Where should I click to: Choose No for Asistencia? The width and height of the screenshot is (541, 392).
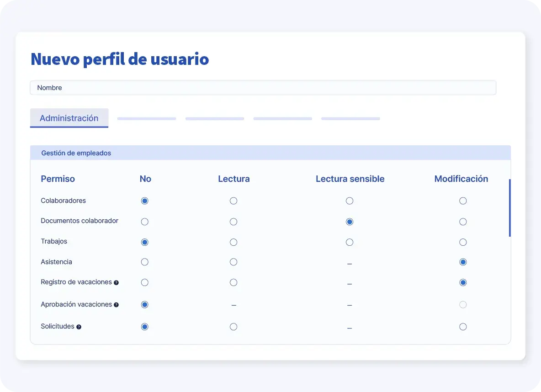click(145, 262)
